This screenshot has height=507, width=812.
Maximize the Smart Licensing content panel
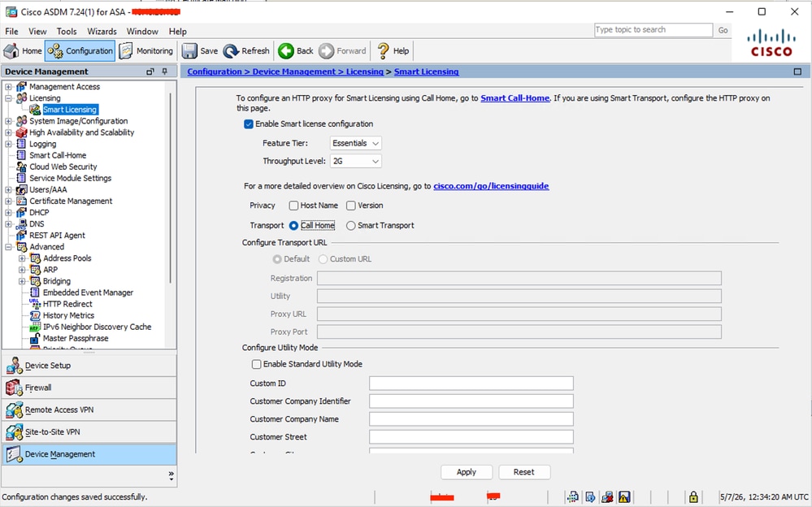[x=797, y=71]
